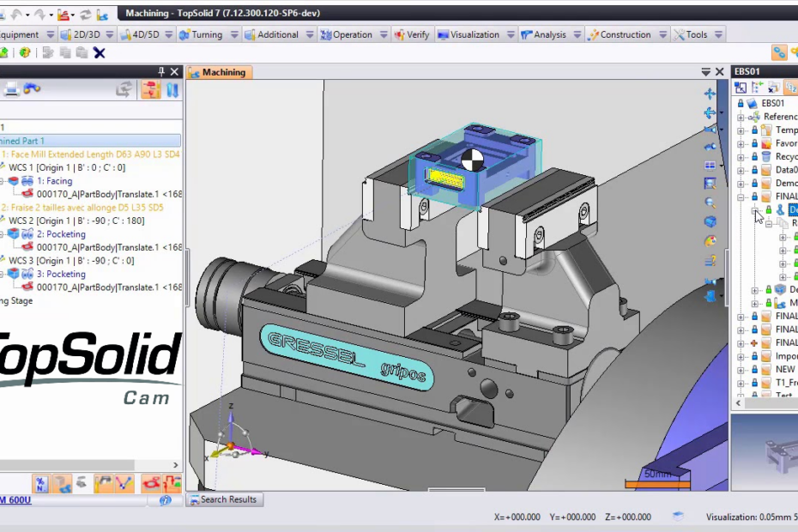
Task: Click the orange link icon in top-right toolbar
Action: point(779,52)
